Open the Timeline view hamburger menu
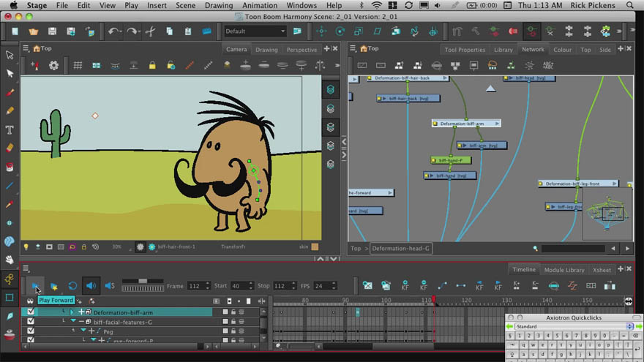This screenshot has width=644, height=362. 26,268
